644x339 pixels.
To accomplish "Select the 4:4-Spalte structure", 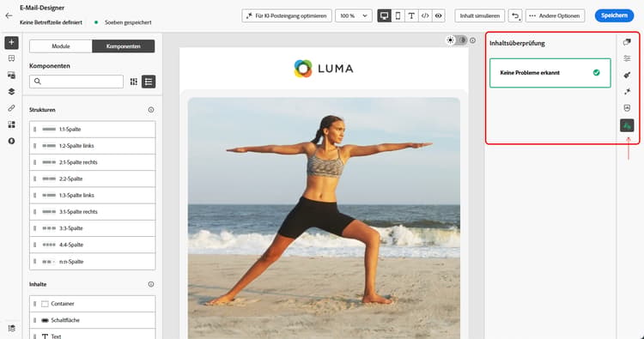I will tap(93, 245).
